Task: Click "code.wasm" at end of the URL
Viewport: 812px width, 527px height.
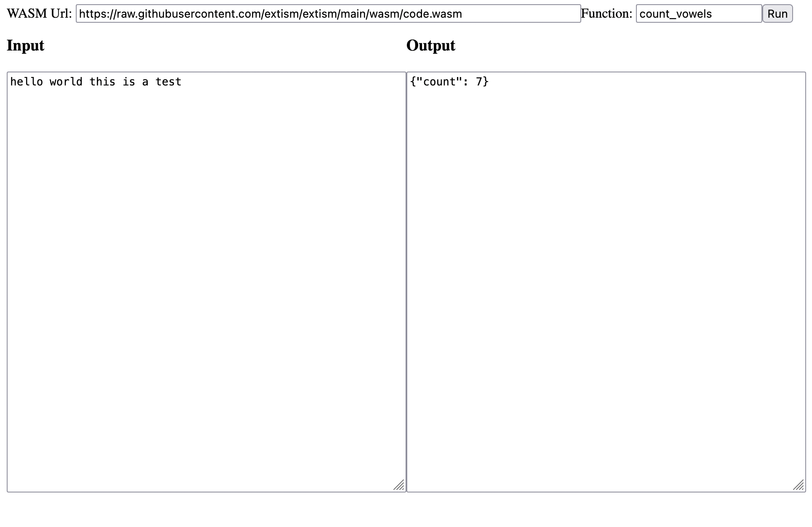Action: point(432,14)
